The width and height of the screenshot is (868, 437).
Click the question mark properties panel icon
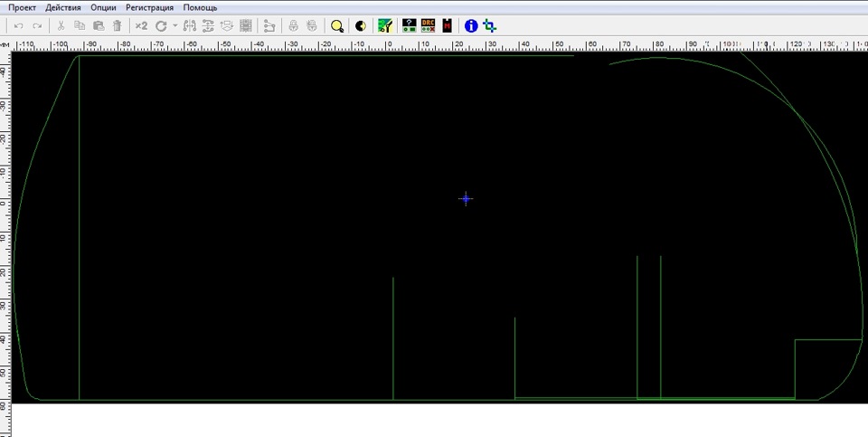click(x=409, y=25)
